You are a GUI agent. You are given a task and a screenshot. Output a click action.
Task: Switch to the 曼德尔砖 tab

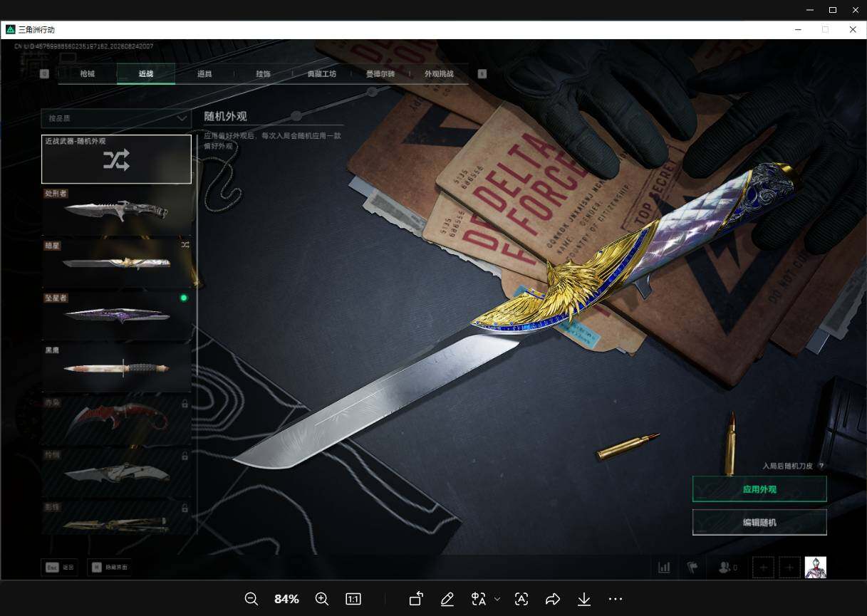point(380,74)
